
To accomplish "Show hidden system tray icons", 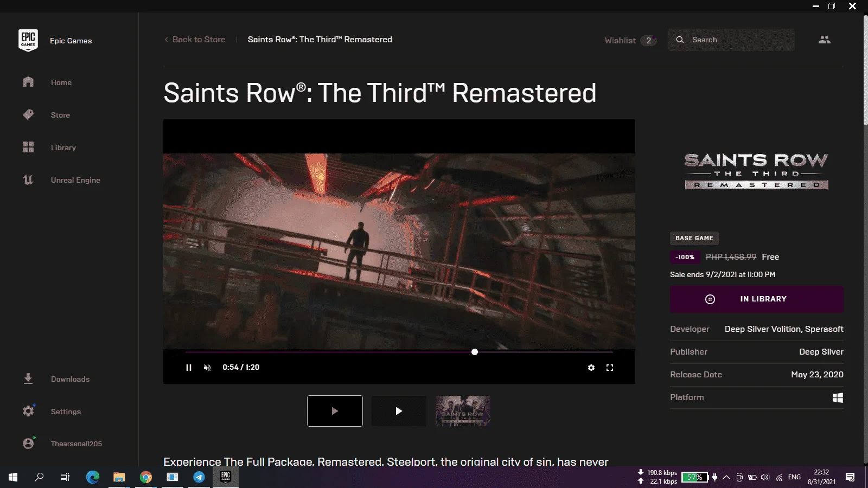I will coord(726,477).
